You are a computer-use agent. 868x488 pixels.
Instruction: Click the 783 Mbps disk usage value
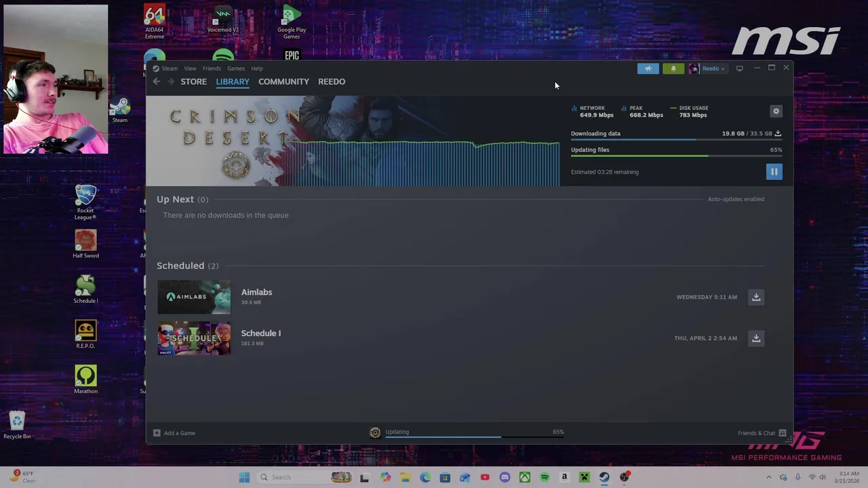(x=693, y=115)
